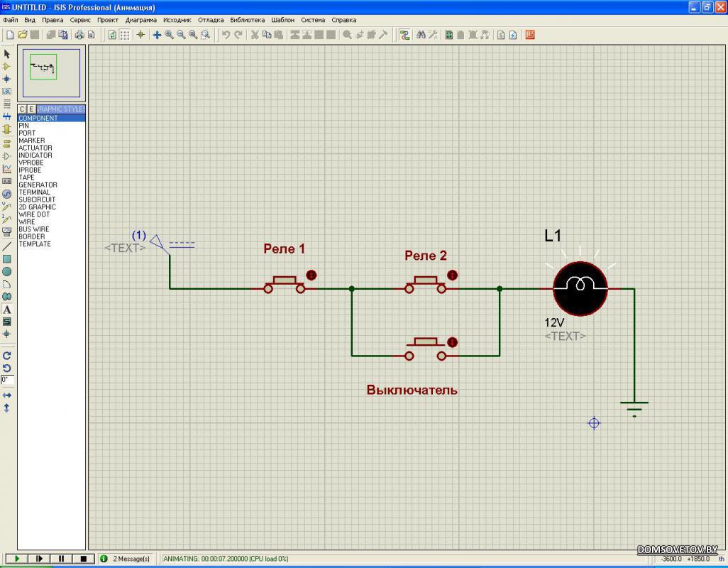Select TERMINAL in graphic styles list
The width and height of the screenshot is (728, 568).
(34, 192)
